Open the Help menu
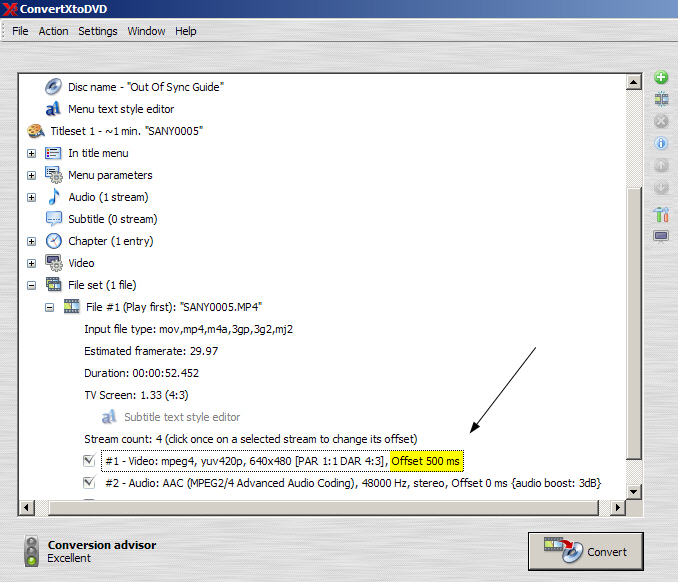 click(185, 31)
